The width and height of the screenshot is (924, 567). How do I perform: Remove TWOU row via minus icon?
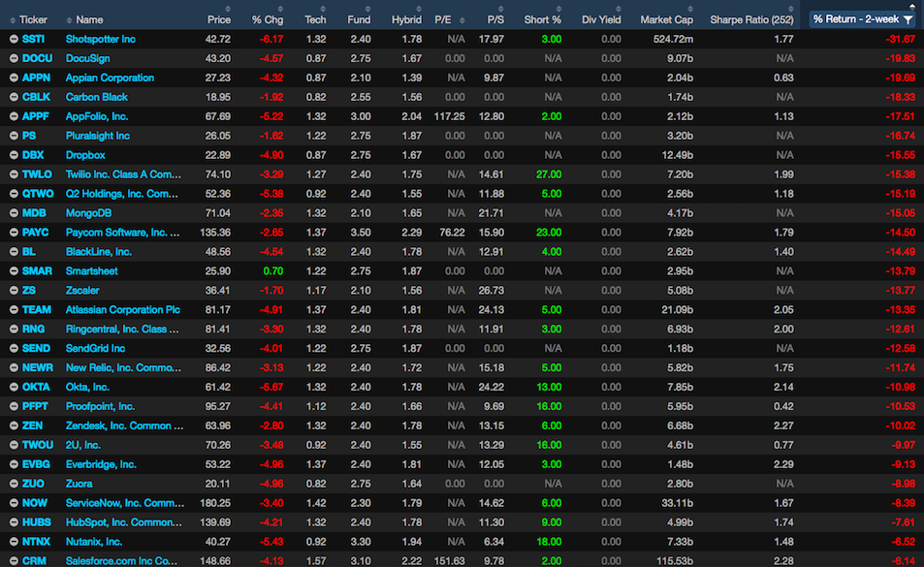tap(14, 445)
